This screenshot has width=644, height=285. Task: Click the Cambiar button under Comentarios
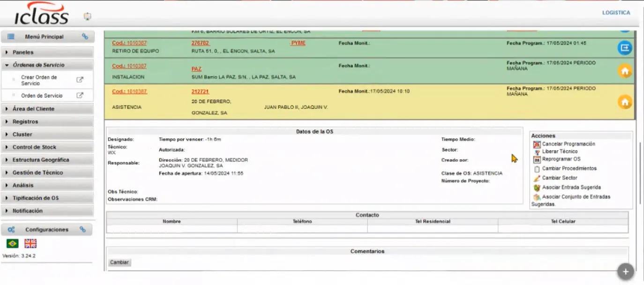coord(119,262)
